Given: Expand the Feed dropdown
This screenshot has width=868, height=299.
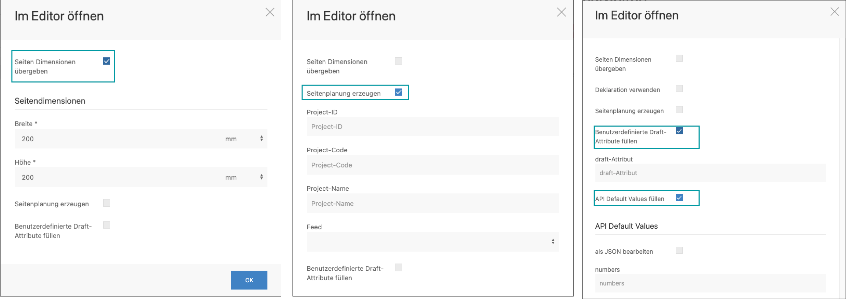Looking at the screenshot, I should (x=432, y=242).
